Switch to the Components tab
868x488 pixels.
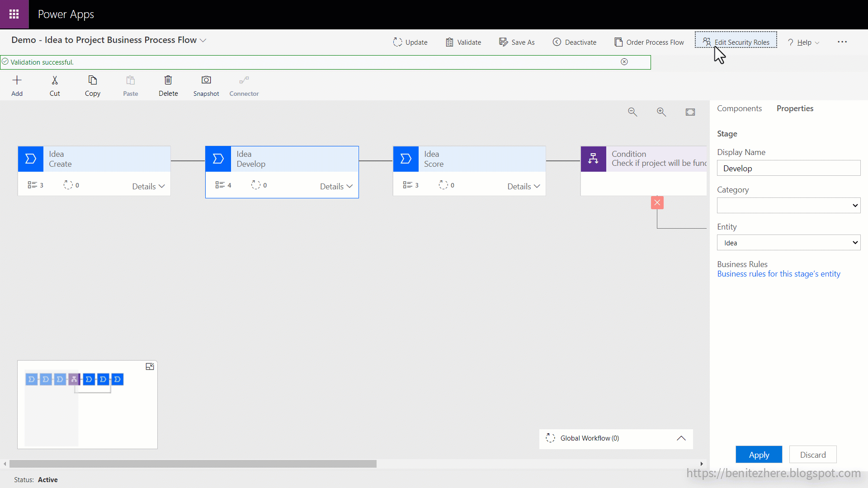pos(739,108)
